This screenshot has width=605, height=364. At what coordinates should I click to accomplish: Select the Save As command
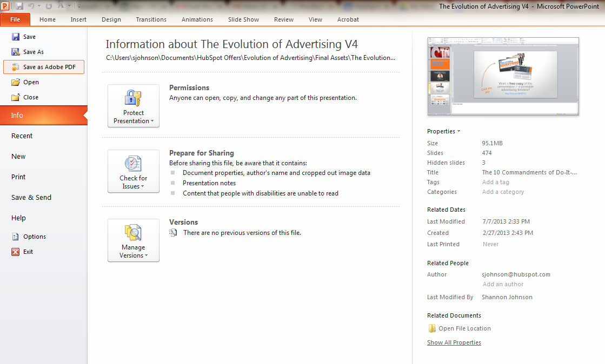click(x=34, y=51)
